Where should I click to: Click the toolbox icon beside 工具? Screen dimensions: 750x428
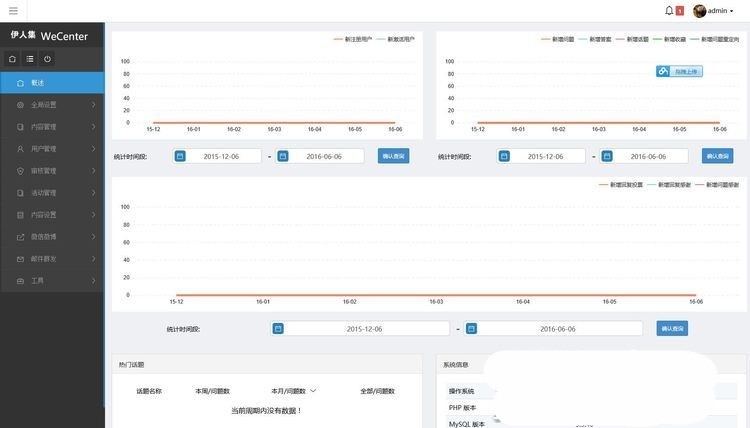(x=20, y=281)
